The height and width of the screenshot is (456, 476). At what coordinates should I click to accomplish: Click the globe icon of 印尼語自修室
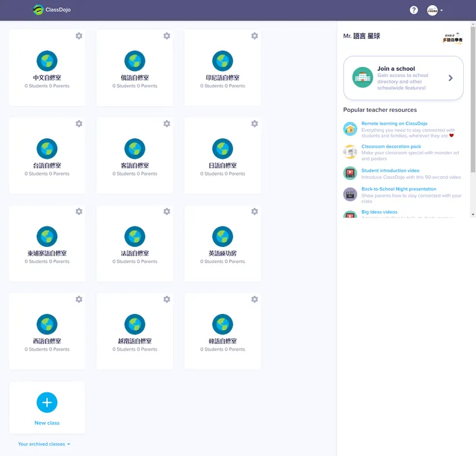(x=223, y=60)
